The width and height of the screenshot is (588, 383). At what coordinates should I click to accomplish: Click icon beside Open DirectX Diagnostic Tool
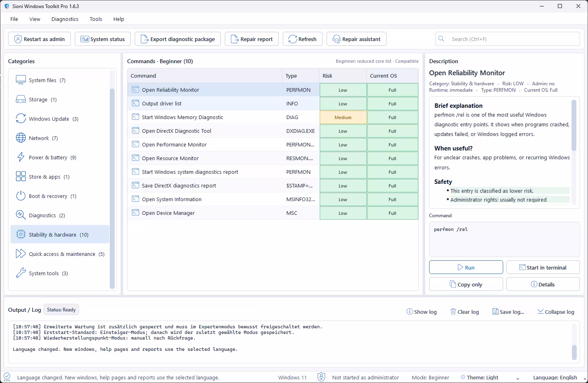(135, 131)
